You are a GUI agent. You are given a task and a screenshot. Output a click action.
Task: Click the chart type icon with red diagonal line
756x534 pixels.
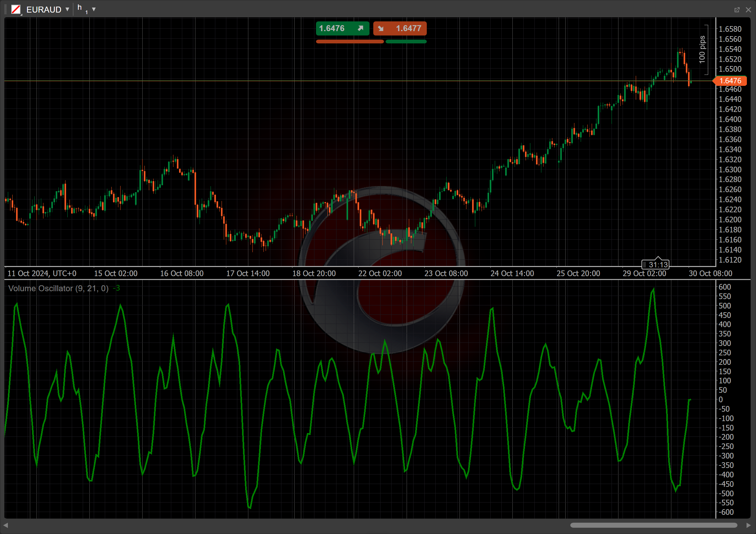click(16, 9)
